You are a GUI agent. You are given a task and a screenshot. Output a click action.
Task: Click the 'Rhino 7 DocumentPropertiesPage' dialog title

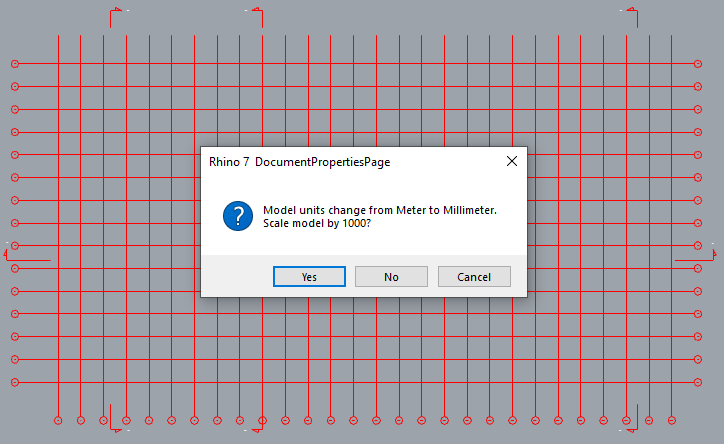point(299,162)
